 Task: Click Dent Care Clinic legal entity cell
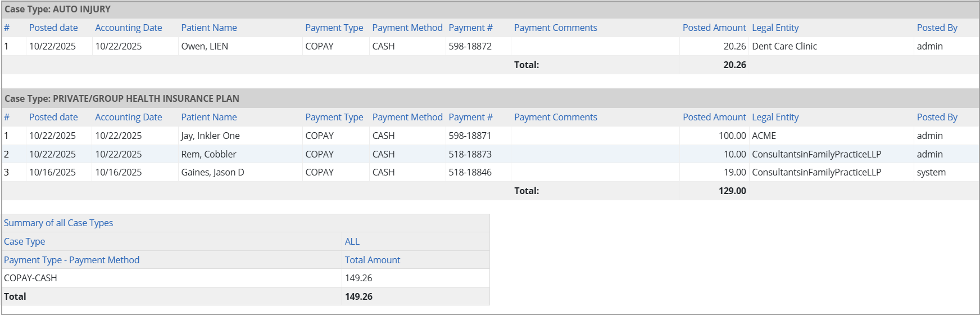point(784,46)
